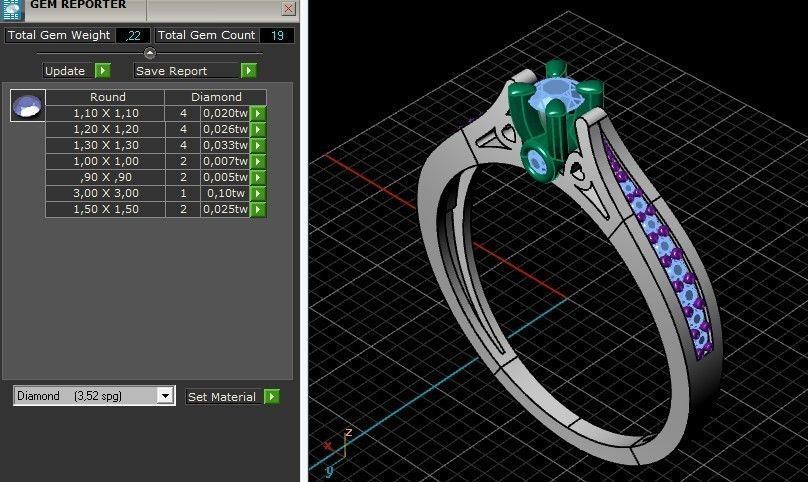Screen dimensions: 808x482
Task: Click the 0,10tw weight cell
Action: [x=225, y=193]
